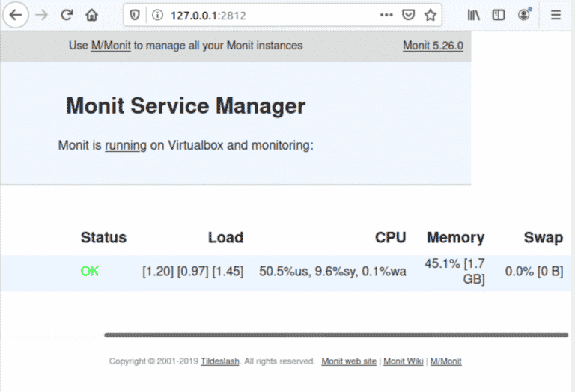575x392 pixels.
Task: Open the Firefox account icon
Action: [524, 15]
